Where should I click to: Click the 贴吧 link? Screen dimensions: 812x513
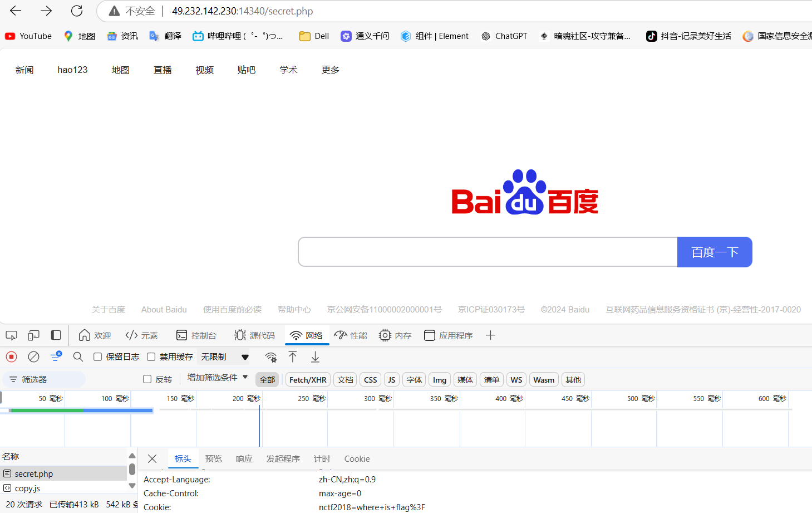(246, 70)
